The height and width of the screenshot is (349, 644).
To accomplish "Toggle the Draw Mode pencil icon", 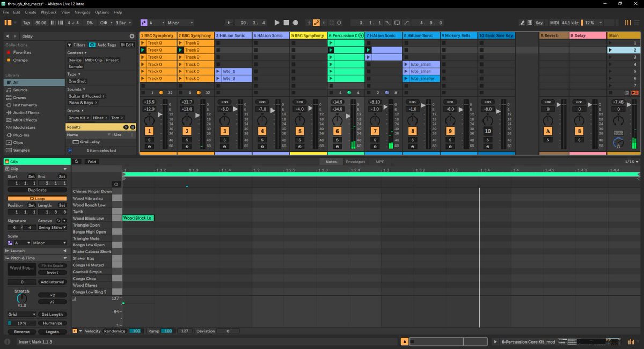I will click(x=523, y=23).
